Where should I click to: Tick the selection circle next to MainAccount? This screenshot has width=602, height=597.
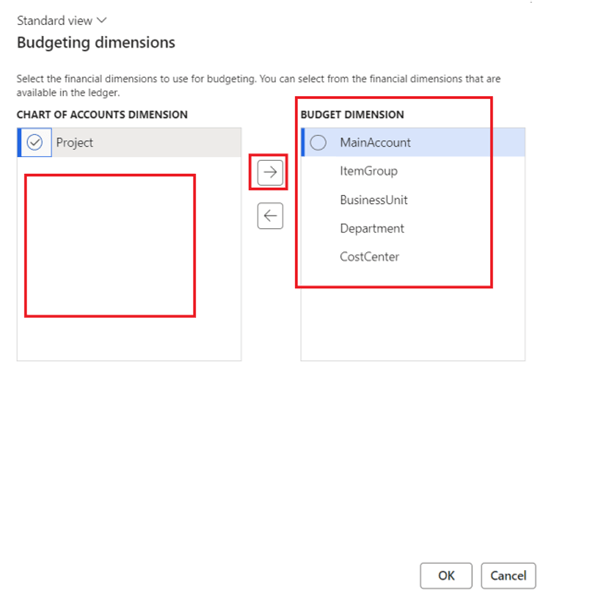[318, 143]
